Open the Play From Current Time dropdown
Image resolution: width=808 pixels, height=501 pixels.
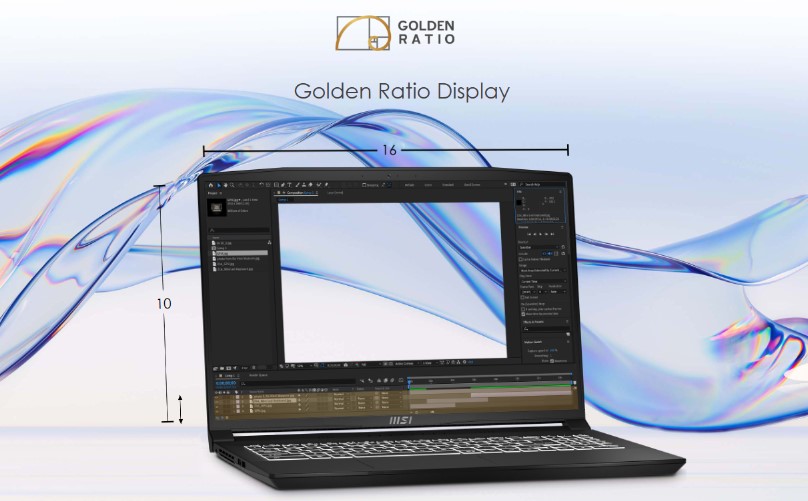coord(543,281)
